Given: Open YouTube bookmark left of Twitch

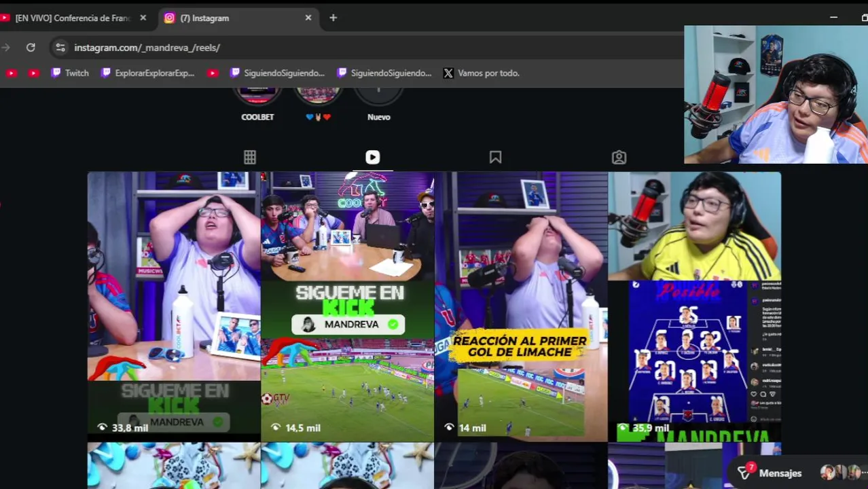Looking at the screenshot, I should pos(33,73).
